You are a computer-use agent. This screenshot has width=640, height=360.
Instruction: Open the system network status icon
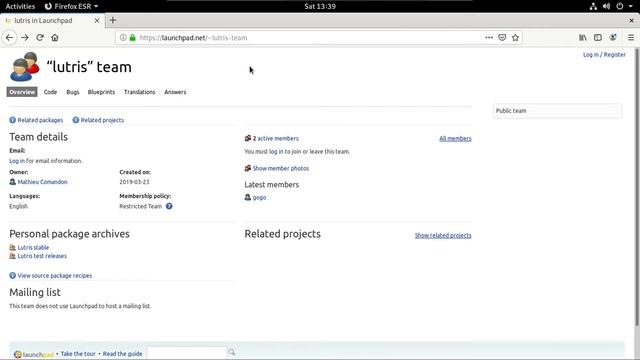[593, 6]
